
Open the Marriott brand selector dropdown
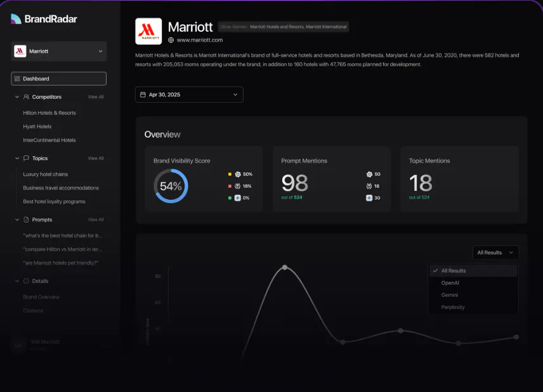58,51
